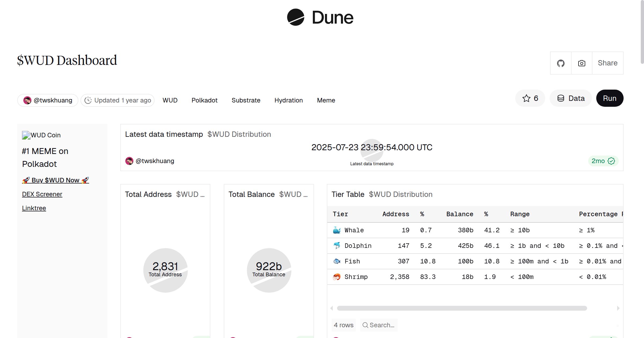Click the verified badge next to 2mo
Viewport: 644px width, 338px height.
point(611,161)
